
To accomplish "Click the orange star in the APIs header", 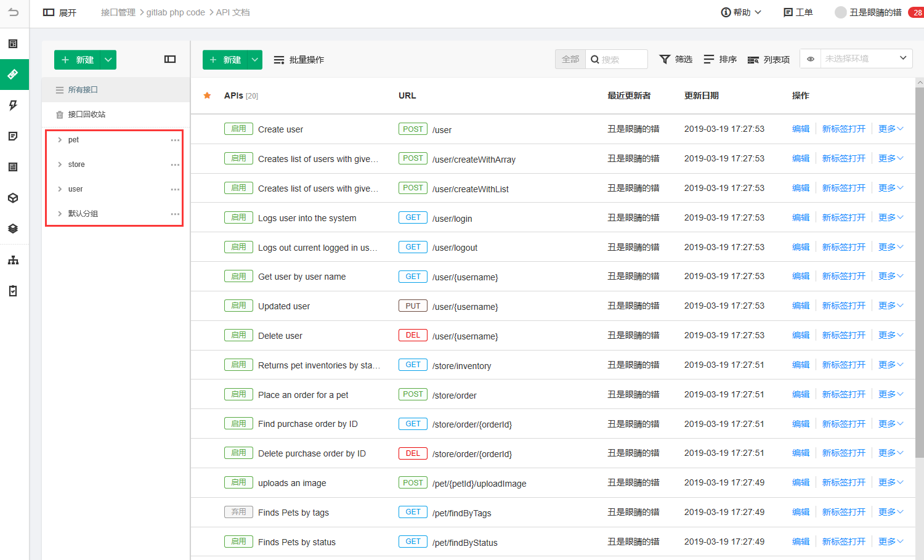I will [x=208, y=95].
